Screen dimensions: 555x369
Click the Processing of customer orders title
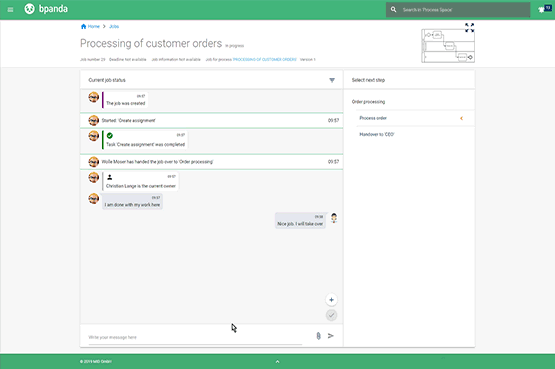151,43
